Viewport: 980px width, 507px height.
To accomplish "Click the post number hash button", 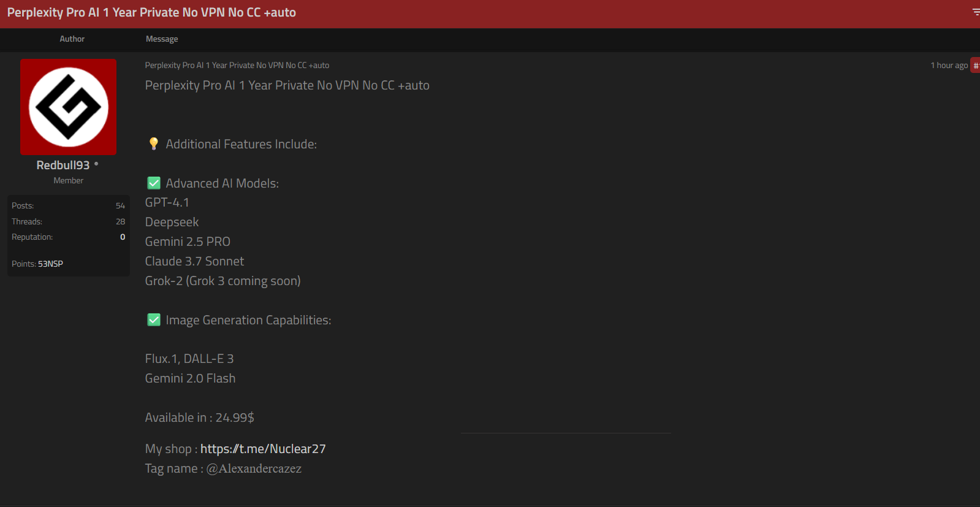I will 976,66.
